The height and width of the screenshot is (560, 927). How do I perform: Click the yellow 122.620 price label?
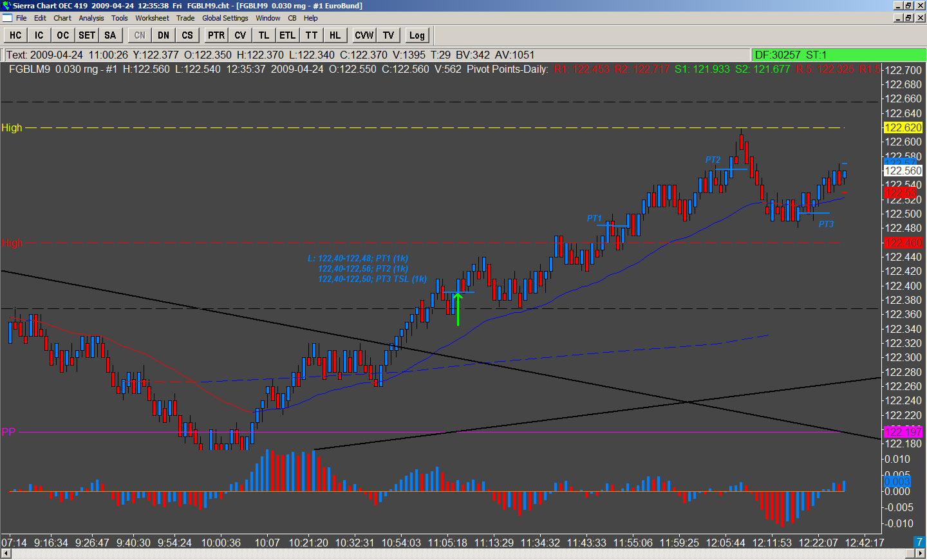point(903,127)
